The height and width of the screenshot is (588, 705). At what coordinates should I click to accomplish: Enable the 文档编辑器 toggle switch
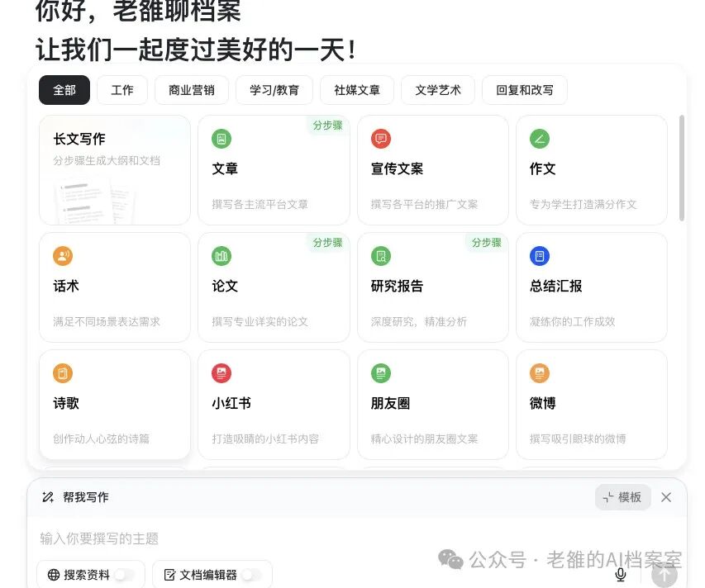[x=251, y=575]
